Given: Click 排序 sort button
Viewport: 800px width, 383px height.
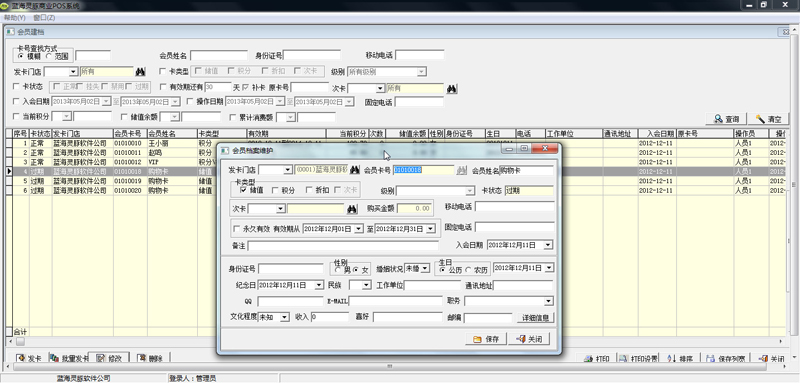Looking at the screenshot, I should tap(680, 359).
